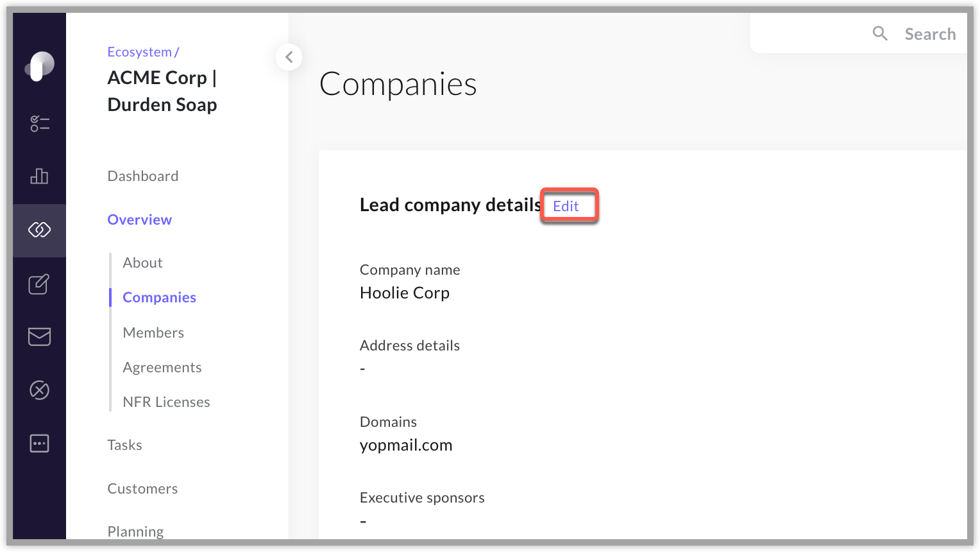Open the Tasks menu item
The width and height of the screenshot is (980, 552).
(x=124, y=445)
